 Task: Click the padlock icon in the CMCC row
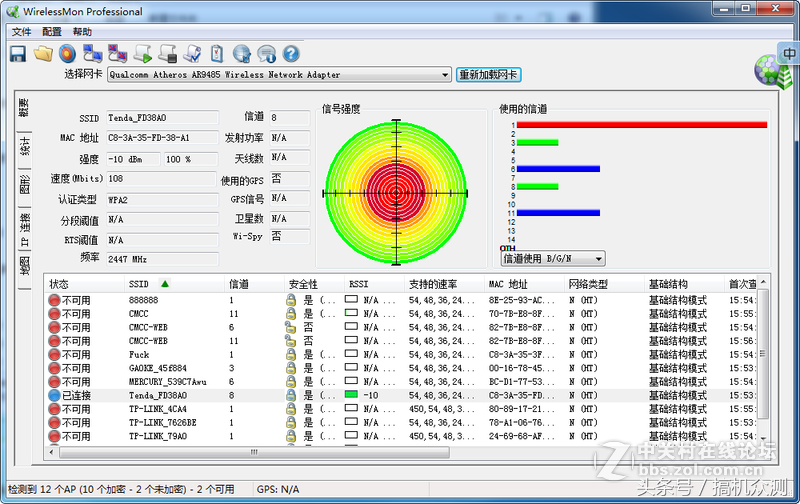coord(291,314)
